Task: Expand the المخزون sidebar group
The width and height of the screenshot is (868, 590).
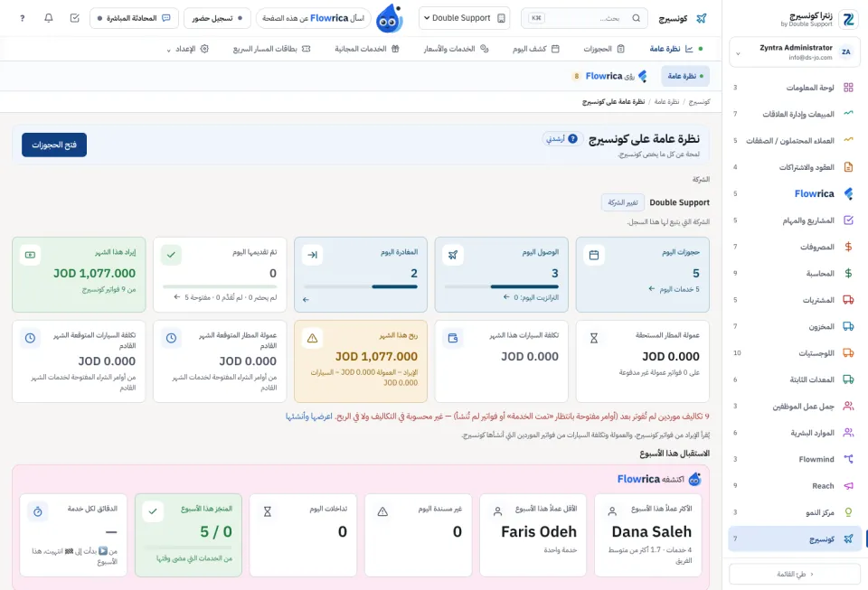Action: 795,326
